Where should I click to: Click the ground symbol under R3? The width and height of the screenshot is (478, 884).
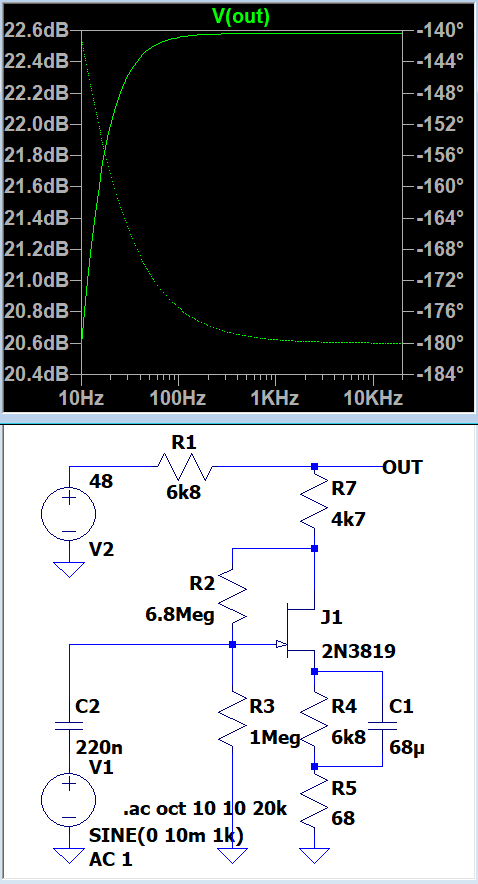pos(232,855)
